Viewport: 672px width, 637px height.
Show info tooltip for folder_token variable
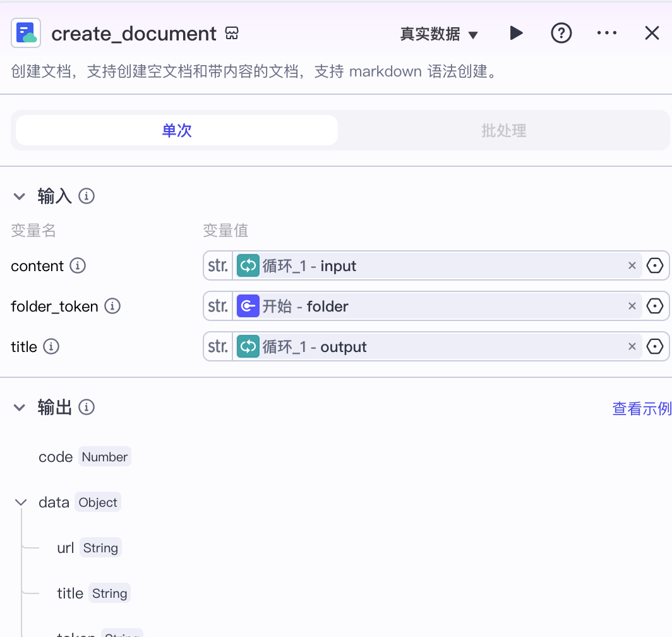tap(112, 306)
